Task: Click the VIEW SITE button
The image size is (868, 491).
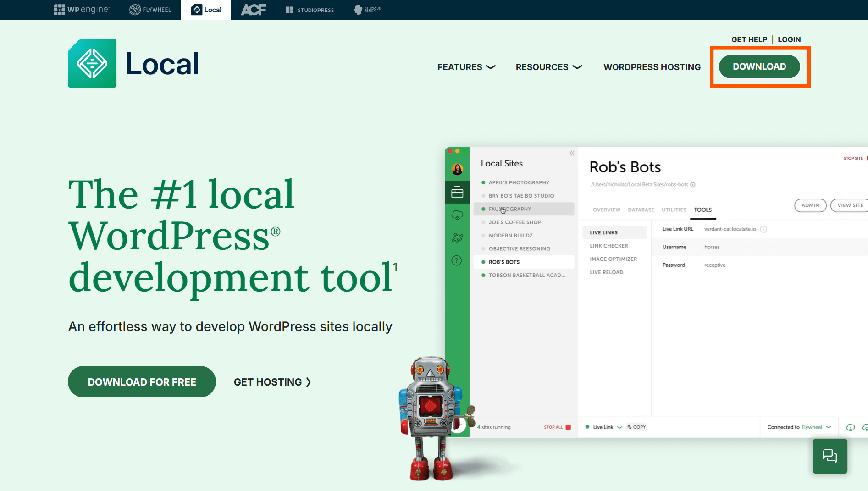Action: [850, 205]
